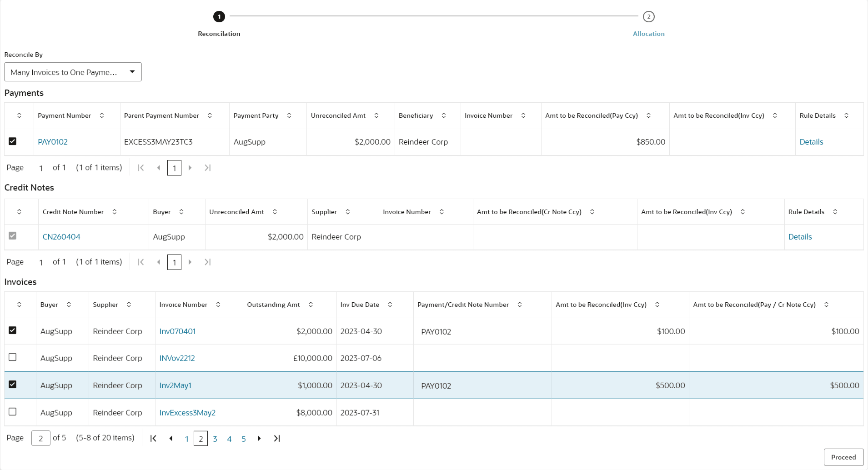Sort Payments table by Rule Details
868x470 pixels.
pyautogui.click(x=847, y=115)
